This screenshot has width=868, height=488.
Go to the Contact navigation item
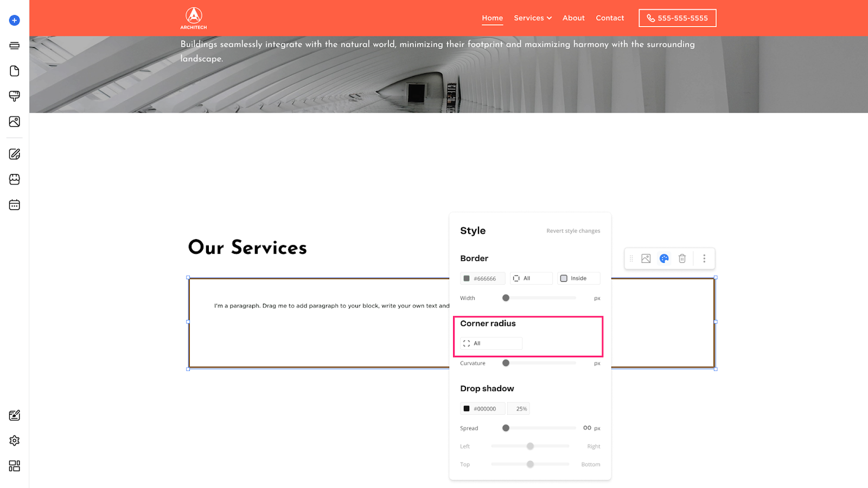610,18
